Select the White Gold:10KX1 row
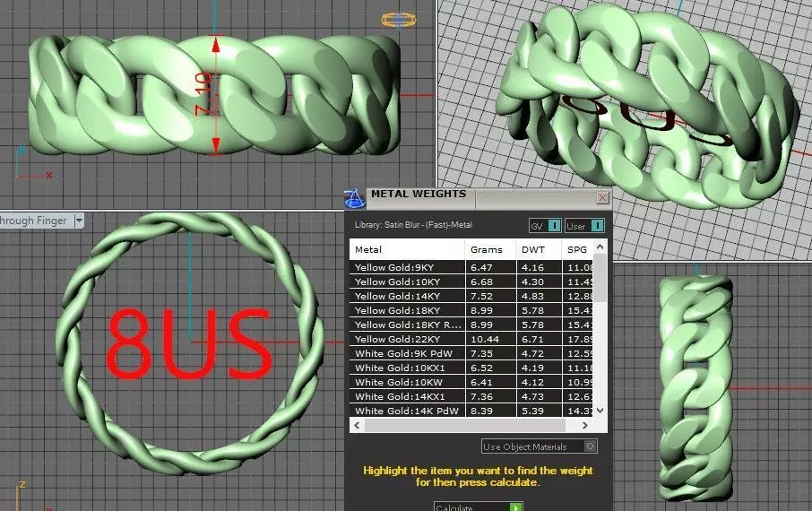The height and width of the screenshot is (511, 812). coord(471,368)
